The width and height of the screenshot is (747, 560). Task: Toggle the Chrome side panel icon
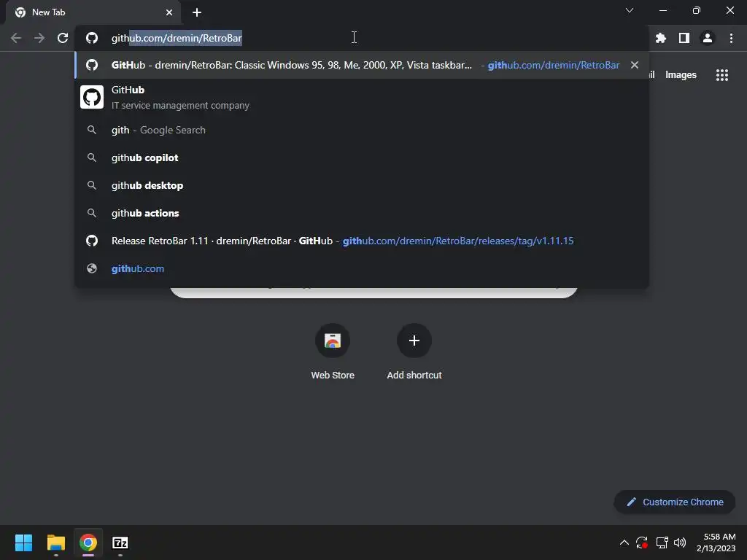[x=684, y=38]
